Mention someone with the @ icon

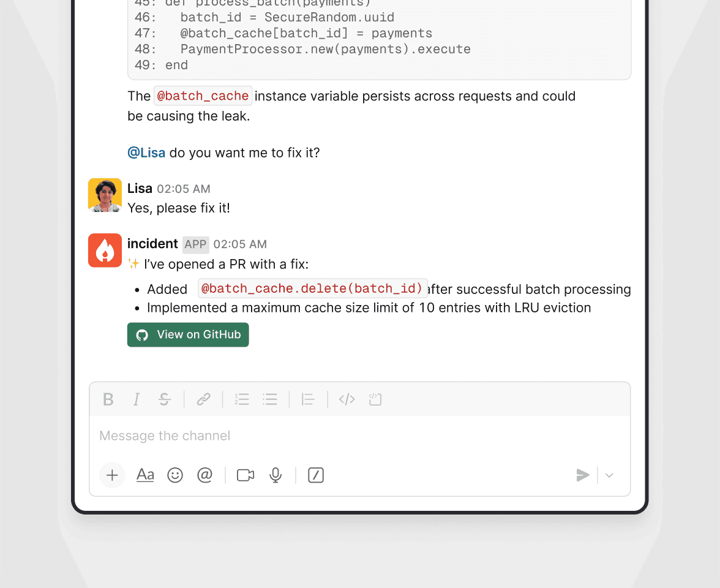(205, 475)
